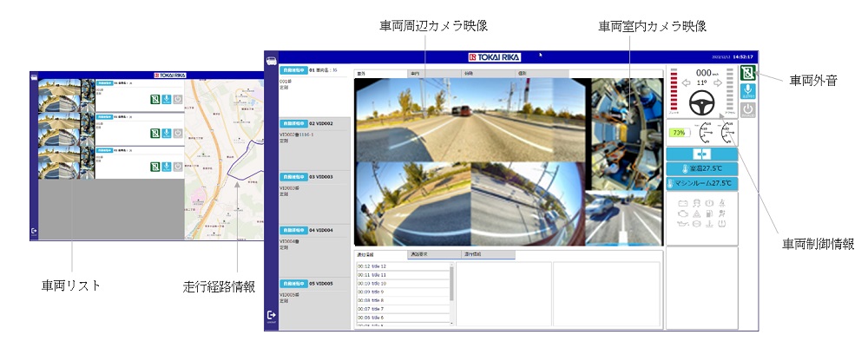
Task: Click the logout icon at the large dashboard's bottom-left
Action: click(x=272, y=315)
